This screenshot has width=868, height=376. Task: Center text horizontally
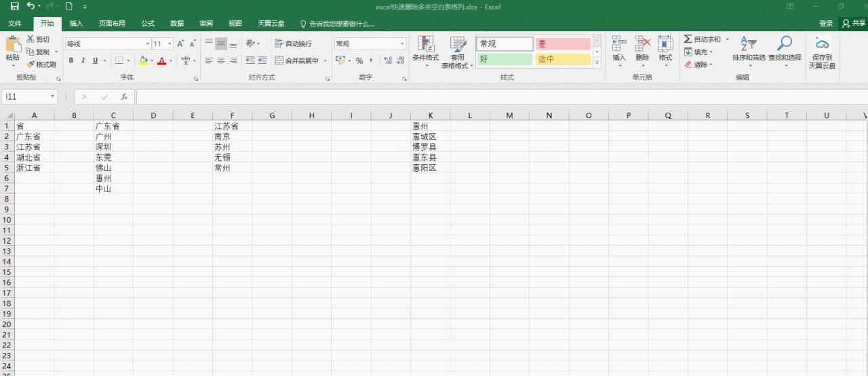(x=221, y=60)
